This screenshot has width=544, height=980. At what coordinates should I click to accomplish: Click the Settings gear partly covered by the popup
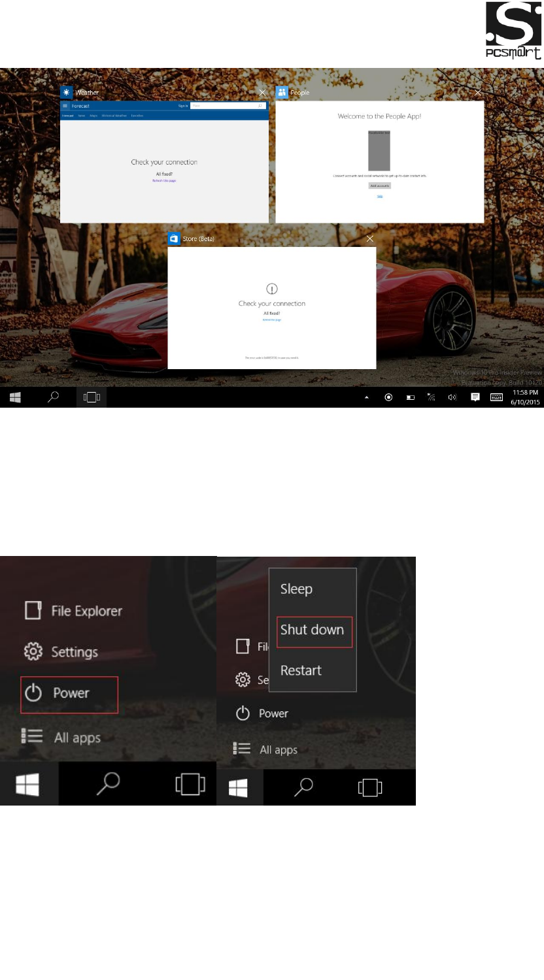[243, 680]
